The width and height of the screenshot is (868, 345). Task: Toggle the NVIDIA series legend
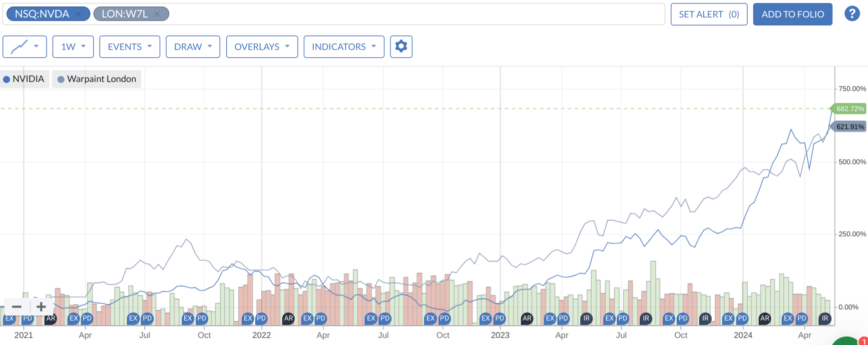pos(24,79)
